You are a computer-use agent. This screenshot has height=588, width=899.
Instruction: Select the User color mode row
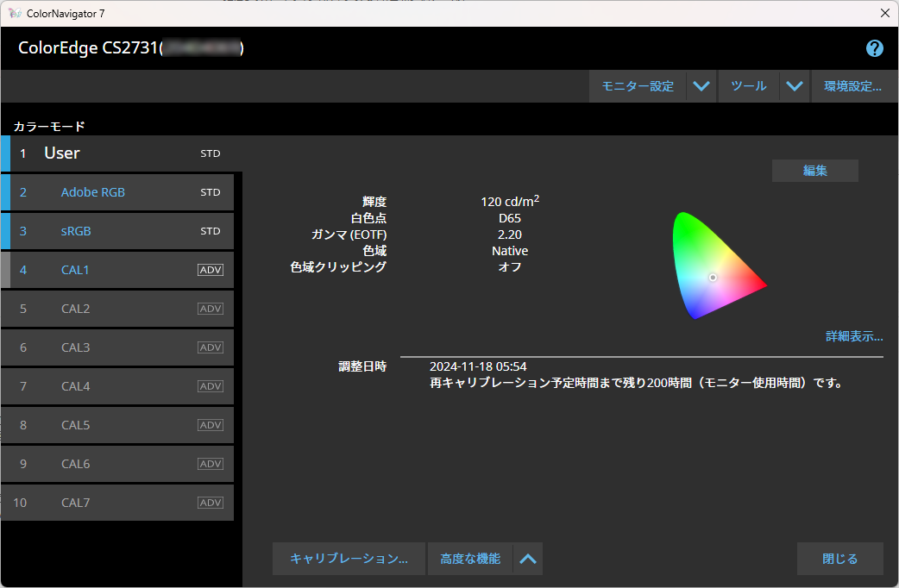[x=121, y=153]
